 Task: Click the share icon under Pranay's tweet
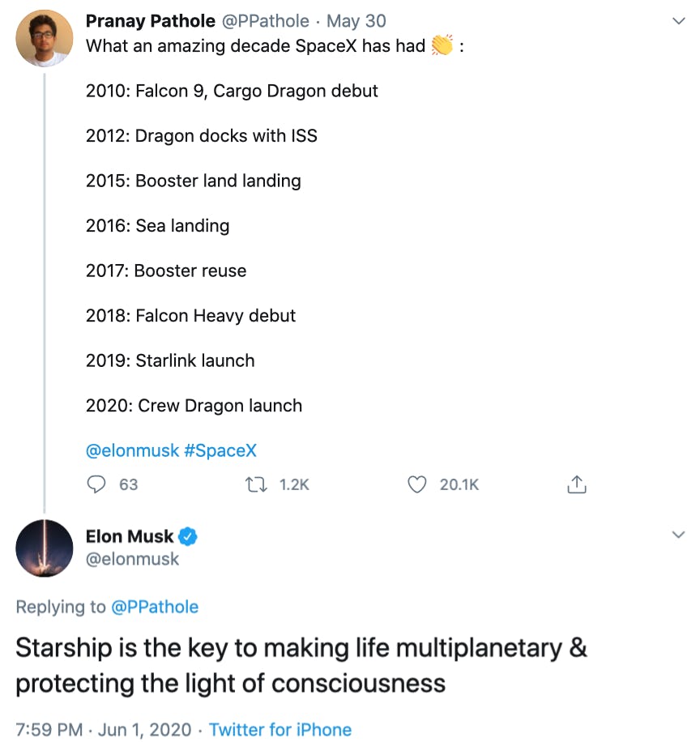(x=576, y=484)
